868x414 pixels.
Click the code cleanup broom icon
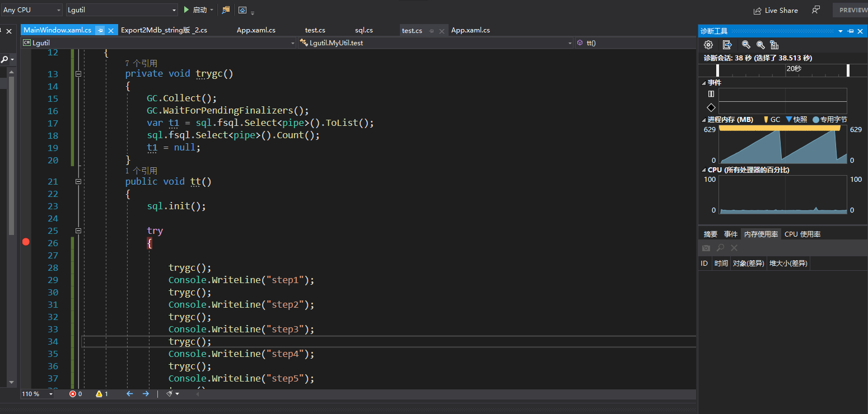(170, 394)
